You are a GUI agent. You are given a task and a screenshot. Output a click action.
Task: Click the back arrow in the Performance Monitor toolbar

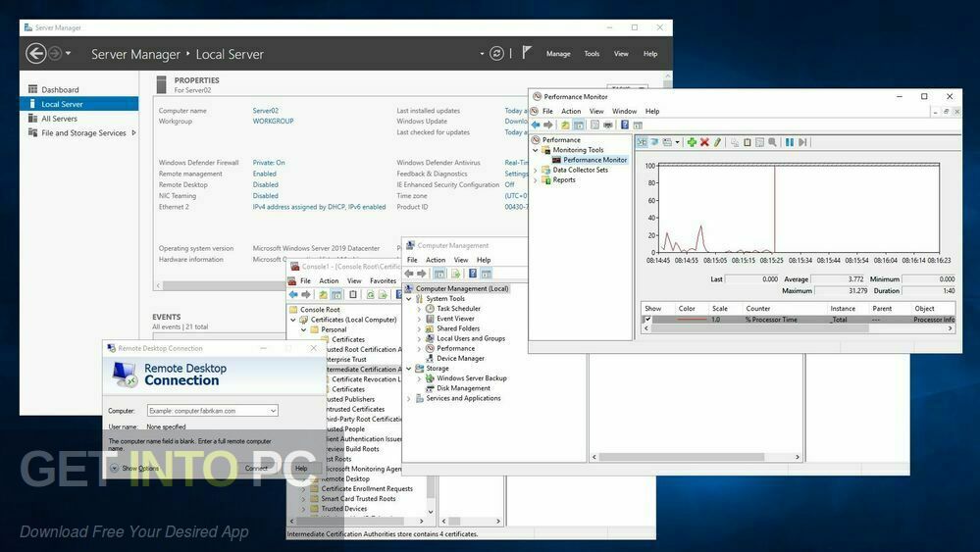click(x=536, y=125)
